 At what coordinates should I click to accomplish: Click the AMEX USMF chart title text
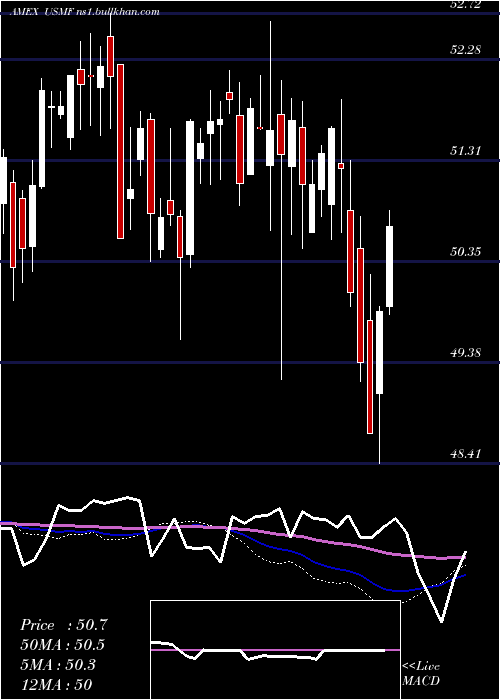coord(85,12)
